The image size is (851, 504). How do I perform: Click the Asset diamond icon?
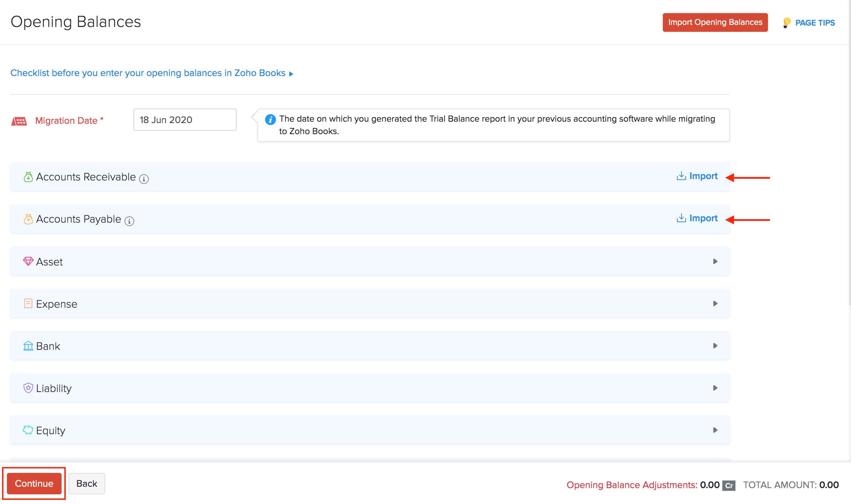(28, 261)
